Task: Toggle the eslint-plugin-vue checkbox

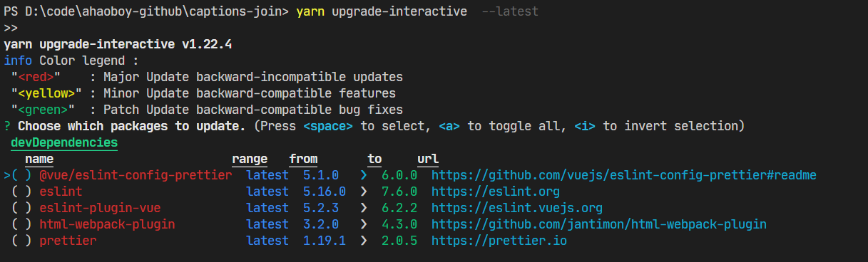Action: (x=21, y=208)
